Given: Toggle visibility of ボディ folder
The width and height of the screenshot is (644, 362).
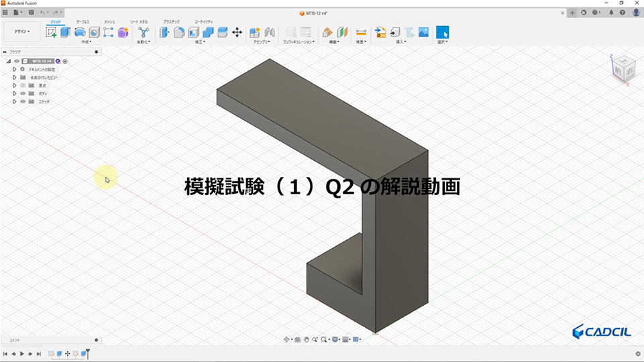Looking at the screenshot, I should click(23, 94).
